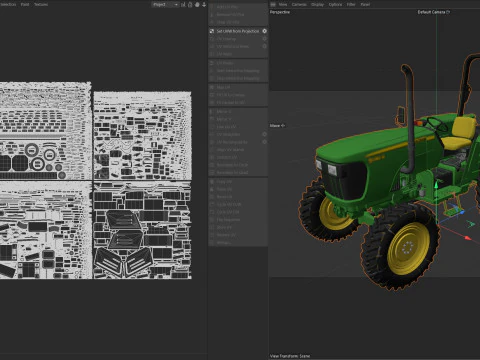Click the green Y axis arrow handle
Screen dimensions: 480x360
(436, 185)
